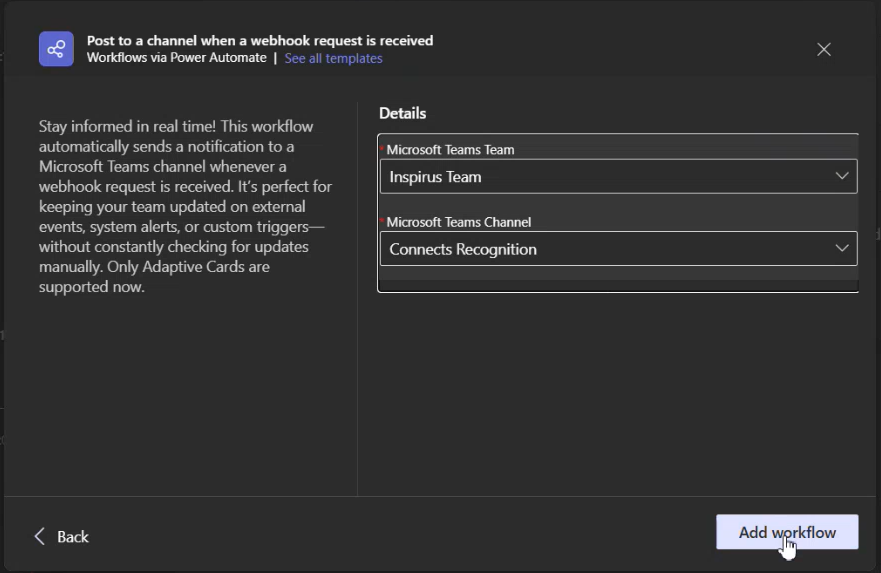Expand the Connects Recognition dropdown chevron
The image size is (881, 573).
[x=842, y=248]
